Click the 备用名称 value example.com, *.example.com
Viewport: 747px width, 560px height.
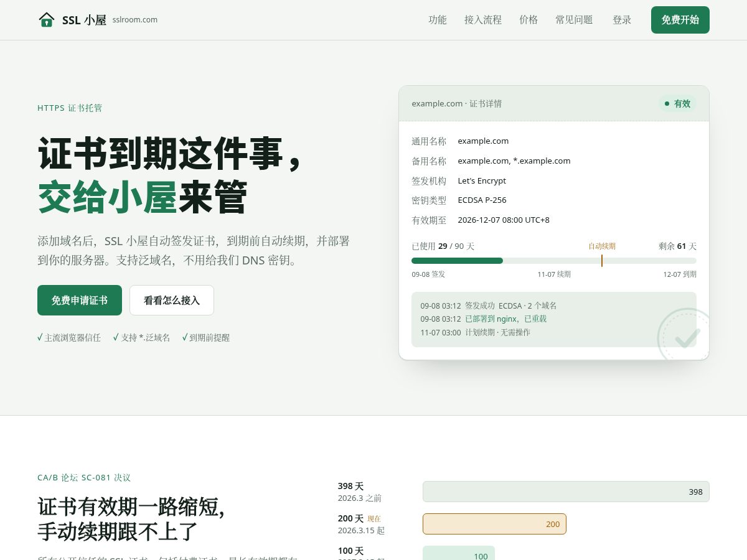pos(514,161)
